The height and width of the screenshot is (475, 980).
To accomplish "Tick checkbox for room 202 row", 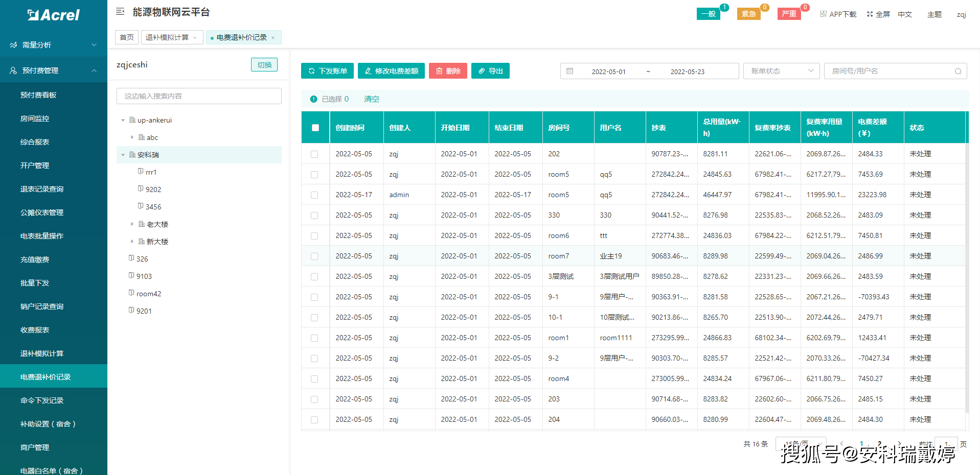I will [x=314, y=154].
